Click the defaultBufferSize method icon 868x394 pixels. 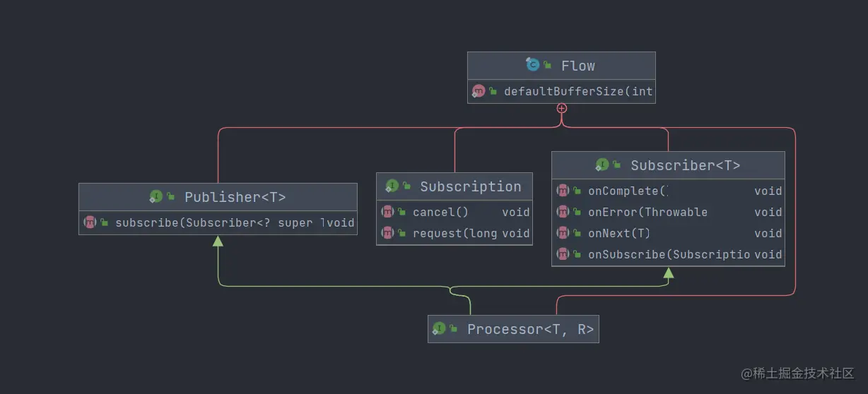tap(479, 91)
